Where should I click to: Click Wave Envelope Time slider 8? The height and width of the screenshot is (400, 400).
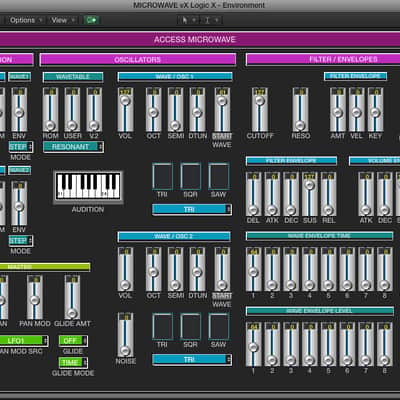[x=385, y=269]
